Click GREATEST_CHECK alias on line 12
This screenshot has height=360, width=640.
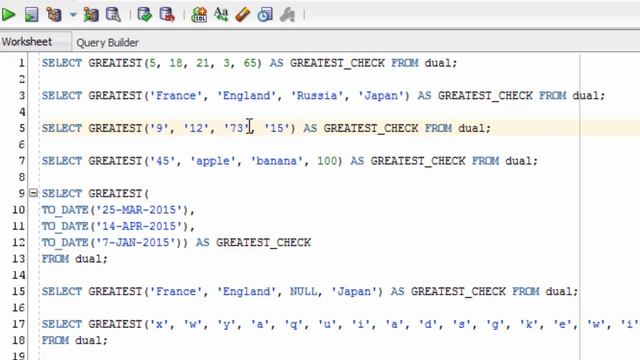pyautogui.click(x=263, y=242)
